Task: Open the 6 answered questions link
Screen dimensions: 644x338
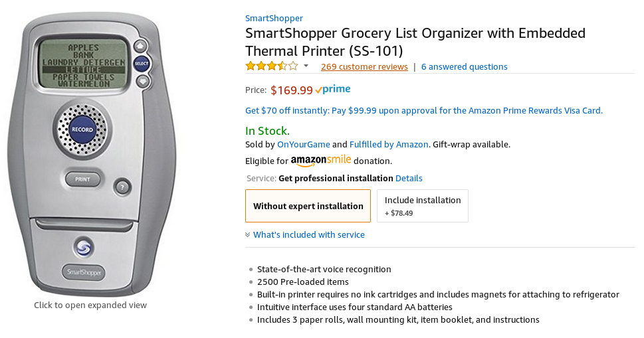Action: point(464,66)
